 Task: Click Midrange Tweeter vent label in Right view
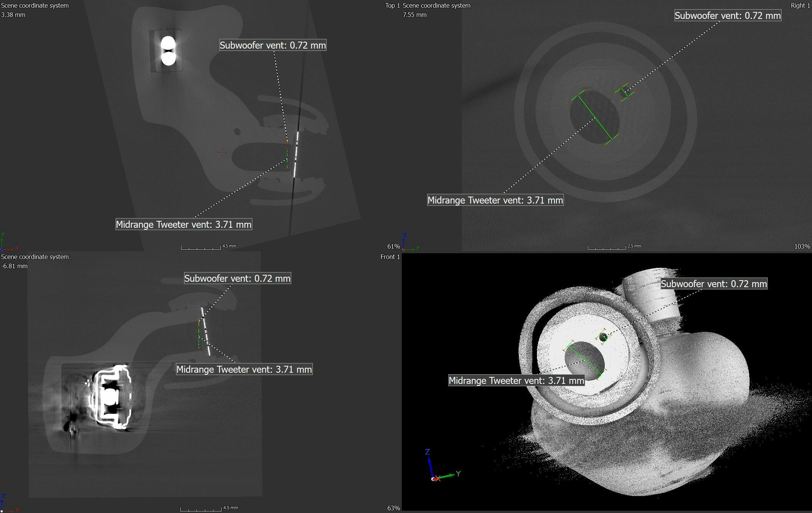pyautogui.click(x=495, y=200)
